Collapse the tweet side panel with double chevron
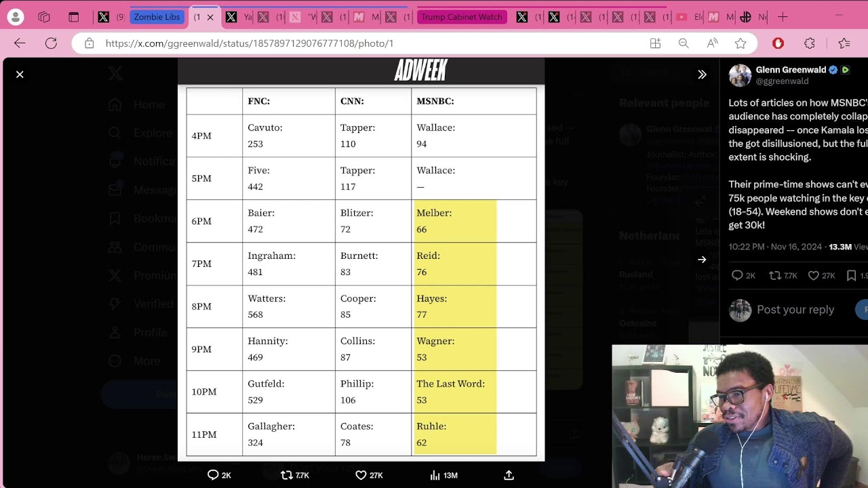The image size is (868, 488). tap(702, 75)
